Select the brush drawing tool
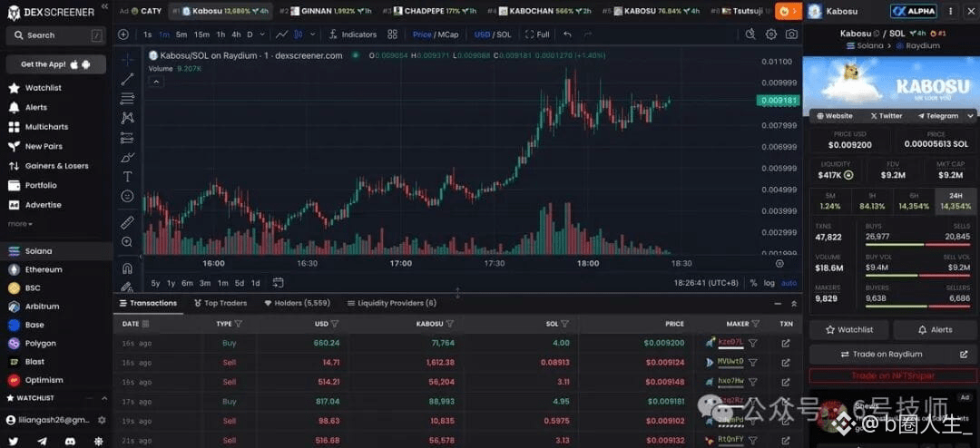The height and width of the screenshot is (448, 980). pyautogui.click(x=127, y=157)
